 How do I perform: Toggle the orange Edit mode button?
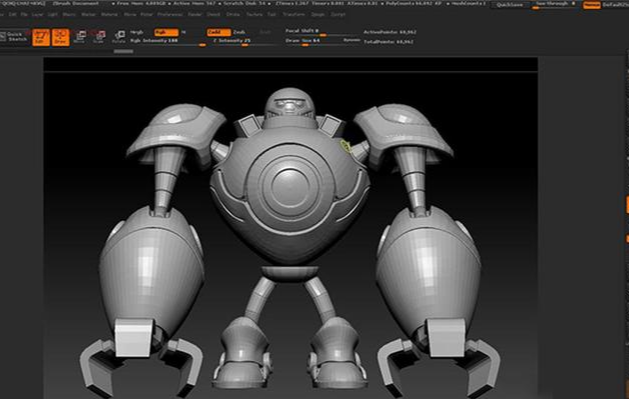[x=41, y=37]
